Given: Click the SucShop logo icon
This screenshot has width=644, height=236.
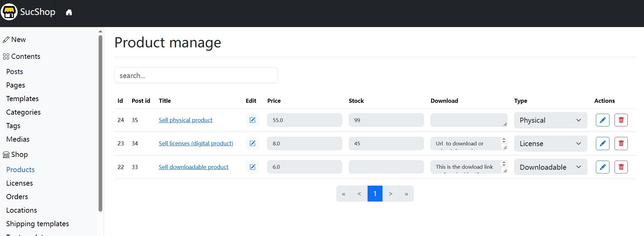Looking at the screenshot, I should coord(9,12).
